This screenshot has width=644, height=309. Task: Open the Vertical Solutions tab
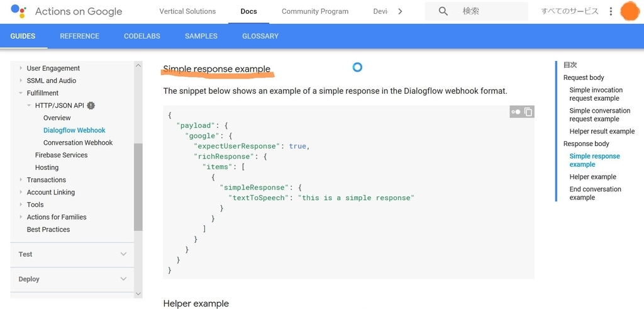click(x=187, y=11)
